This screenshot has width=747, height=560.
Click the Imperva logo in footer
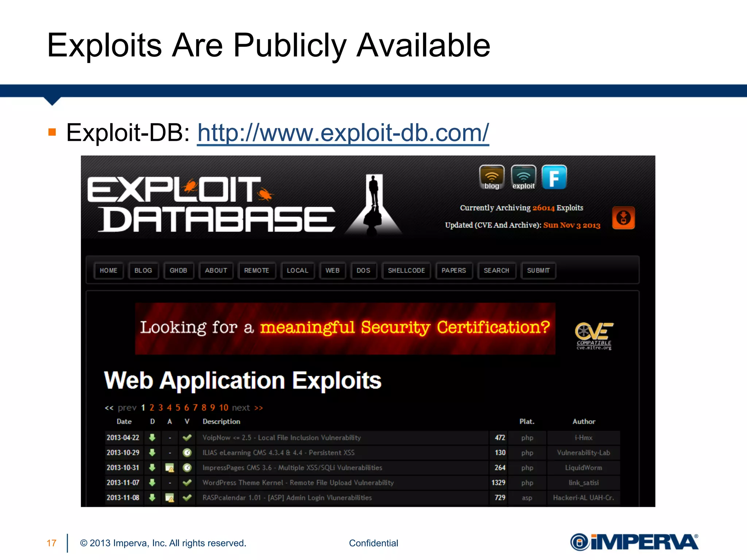click(634, 542)
